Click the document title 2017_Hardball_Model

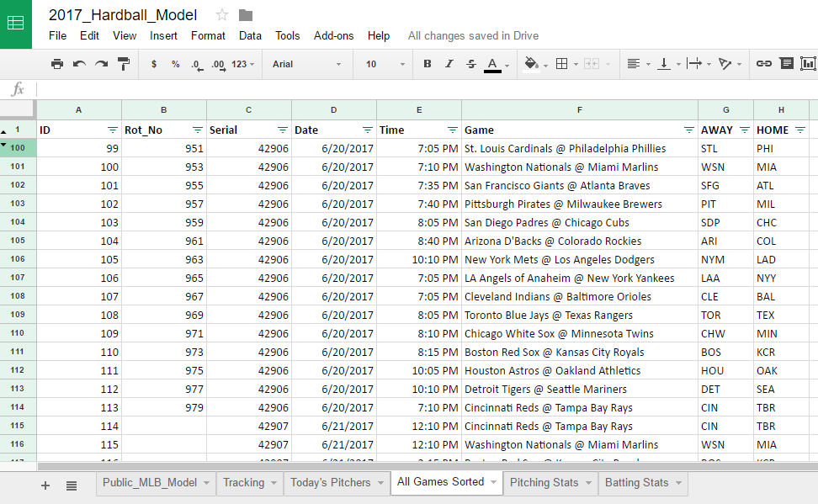pyautogui.click(x=123, y=15)
